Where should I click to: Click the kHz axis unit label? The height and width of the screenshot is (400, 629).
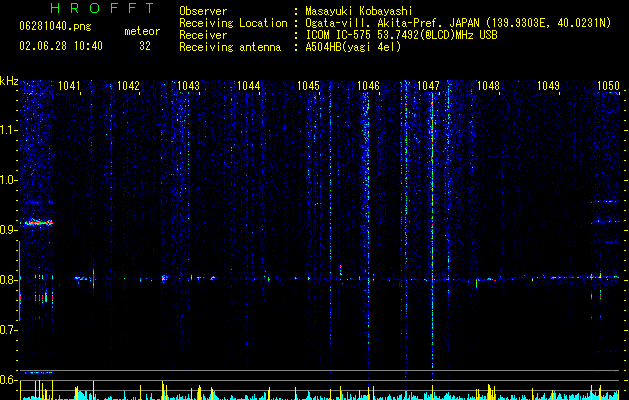coord(9,81)
